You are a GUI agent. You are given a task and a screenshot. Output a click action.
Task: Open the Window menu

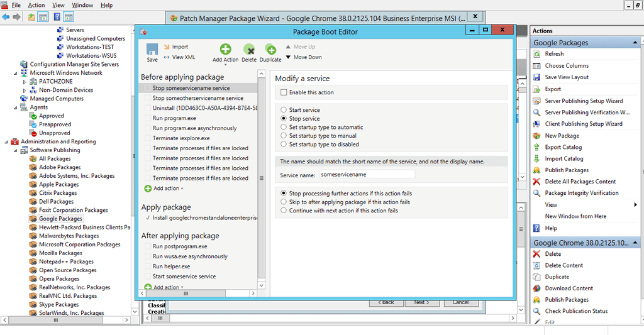tap(82, 5)
